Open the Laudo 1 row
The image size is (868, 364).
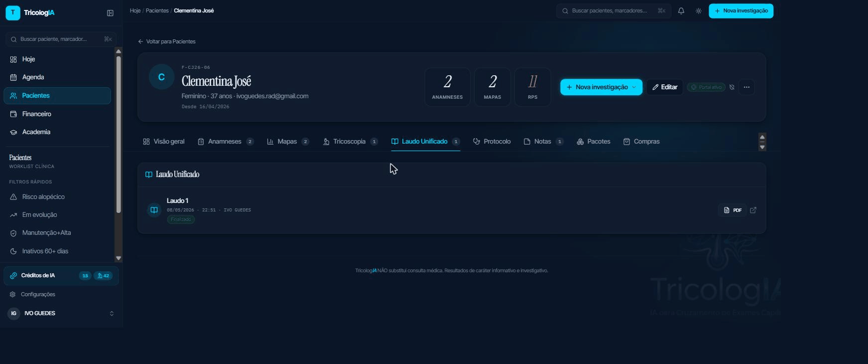[452, 210]
